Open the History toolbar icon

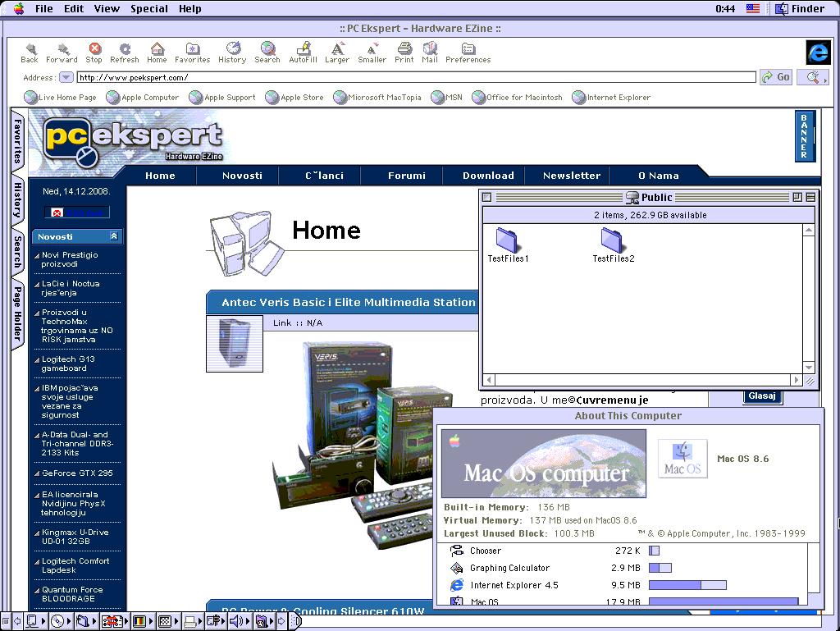click(232, 53)
